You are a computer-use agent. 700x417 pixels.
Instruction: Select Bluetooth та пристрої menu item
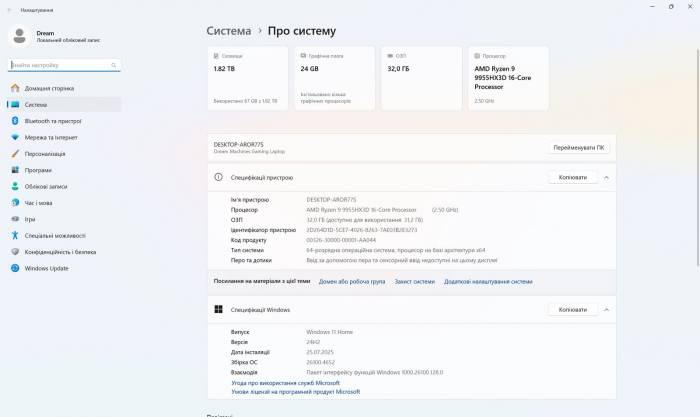click(x=64, y=121)
